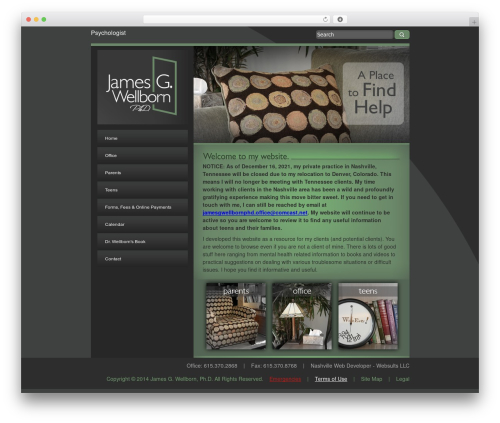Open Forms, Fees & Online Payments
Screen dimensions: 500x423
(142, 207)
